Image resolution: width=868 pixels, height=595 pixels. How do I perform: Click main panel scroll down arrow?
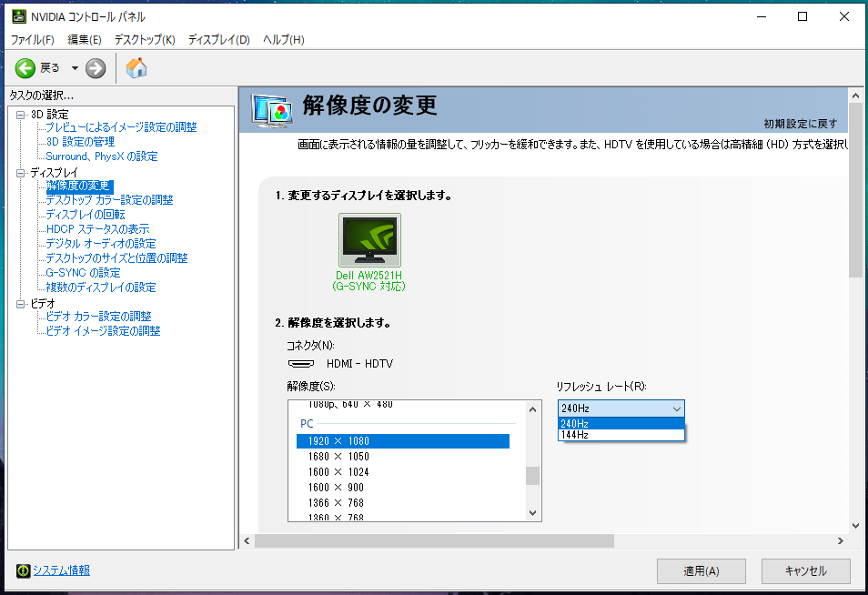tap(855, 526)
